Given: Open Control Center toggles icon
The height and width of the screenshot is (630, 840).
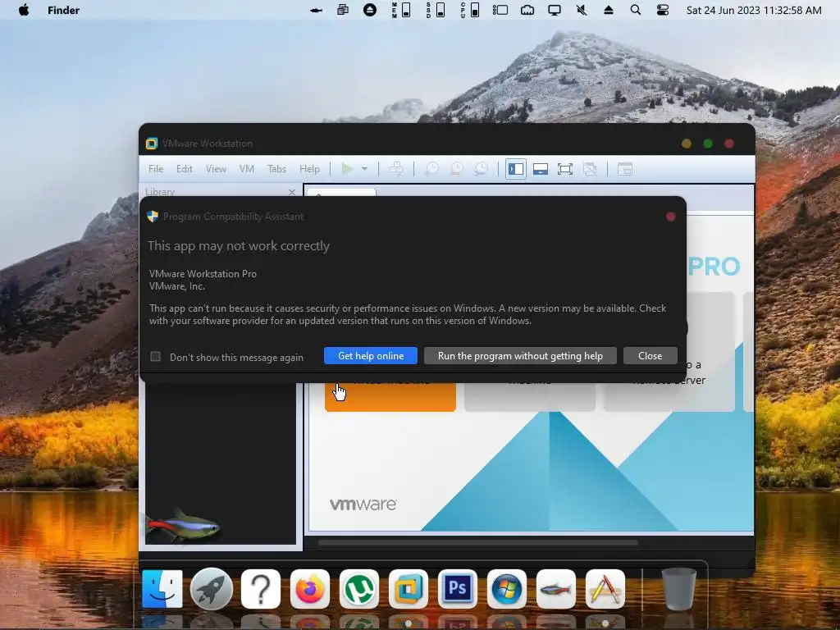Looking at the screenshot, I should tap(663, 10).
